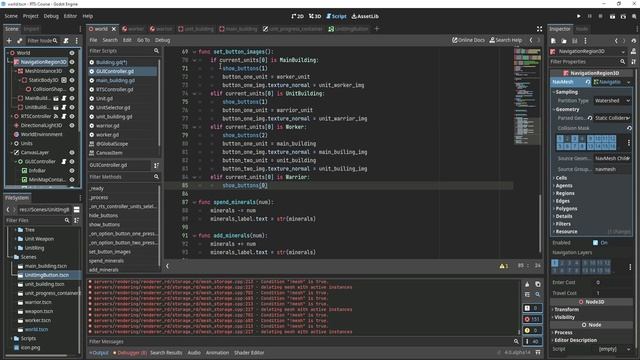This screenshot has height=360, width=640.
Task: Click the search icon in Filter Methods
Action: click(156, 177)
